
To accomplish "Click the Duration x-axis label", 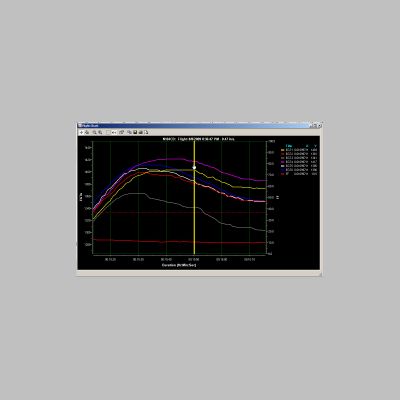I will tap(179, 265).
